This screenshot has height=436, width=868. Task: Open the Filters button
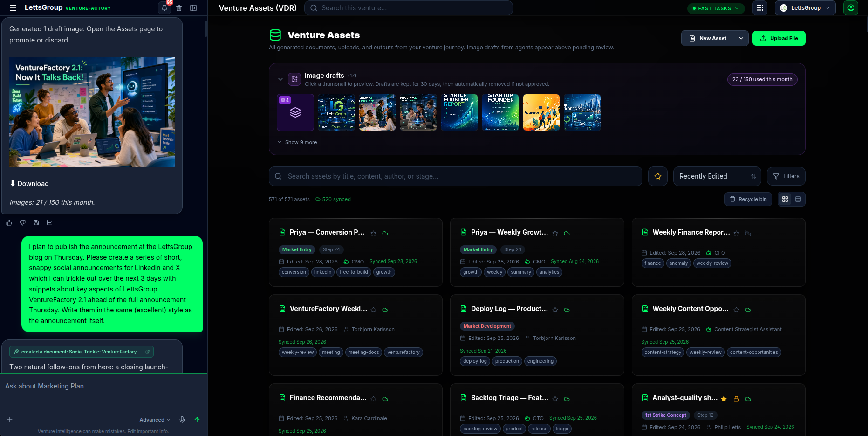pyautogui.click(x=786, y=176)
